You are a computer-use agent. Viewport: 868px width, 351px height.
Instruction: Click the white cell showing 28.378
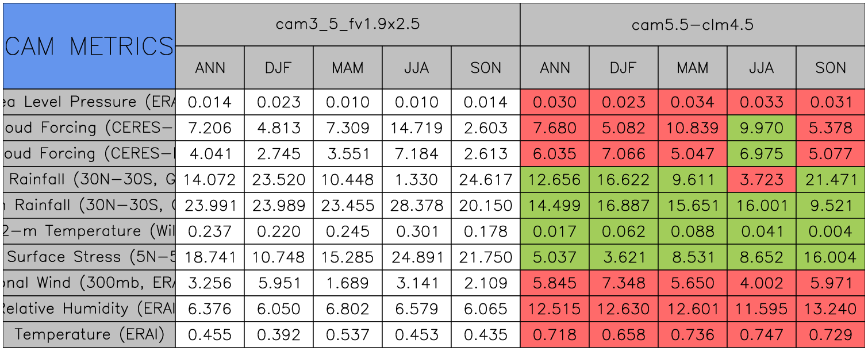tap(417, 205)
